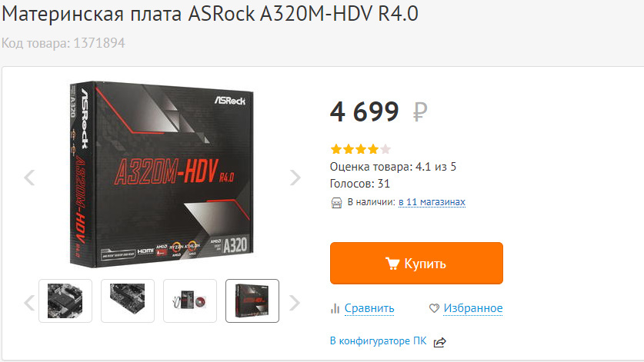This screenshot has height=362, width=644.
Task: Open the 'В конфигураторе ПК' link
Action: point(379,341)
